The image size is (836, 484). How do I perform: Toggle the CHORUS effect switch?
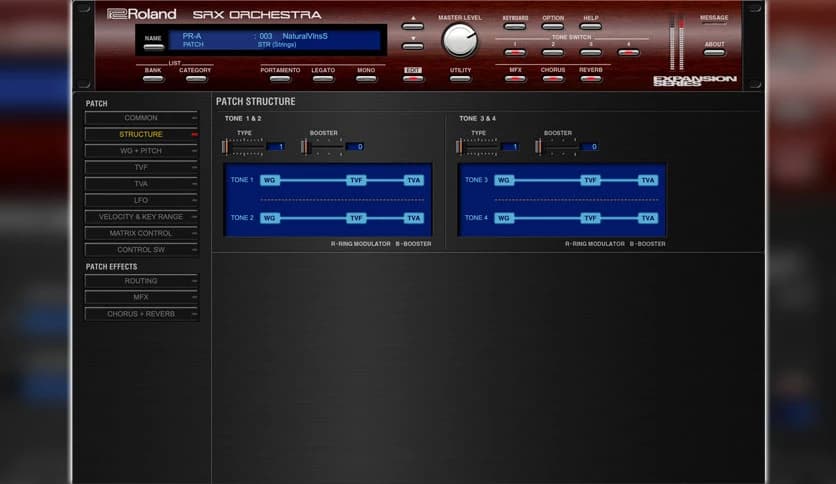pyautogui.click(x=552, y=78)
